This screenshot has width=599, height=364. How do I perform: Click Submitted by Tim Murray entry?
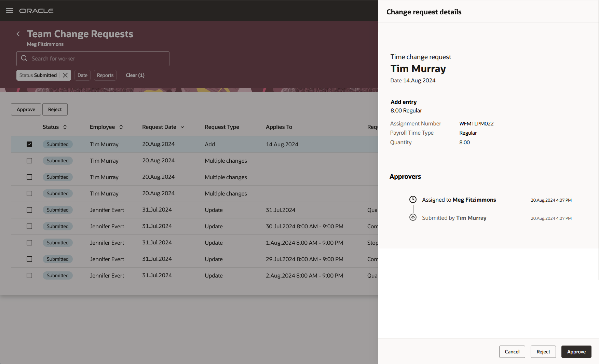pos(454,218)
